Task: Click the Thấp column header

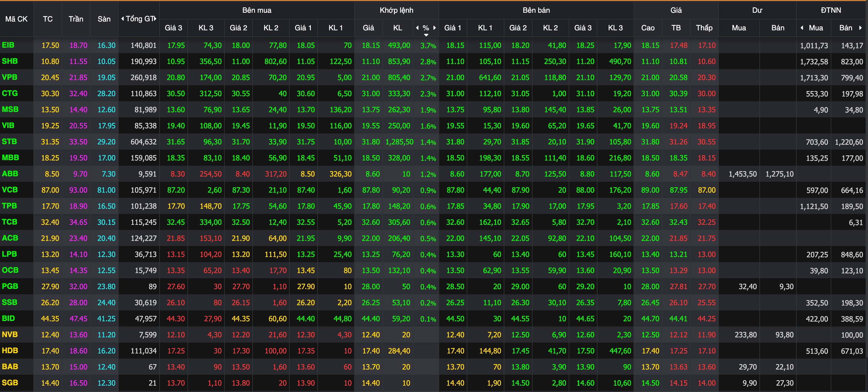Action: [704, 28]
